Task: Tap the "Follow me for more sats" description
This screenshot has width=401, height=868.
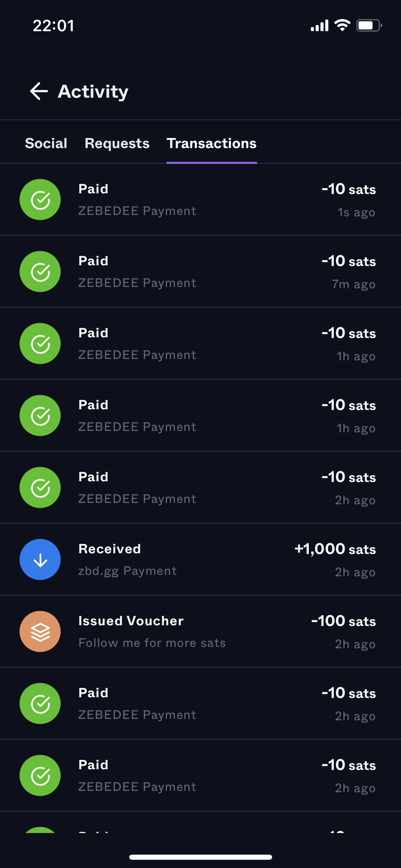Action: click(x=152, y=643)
